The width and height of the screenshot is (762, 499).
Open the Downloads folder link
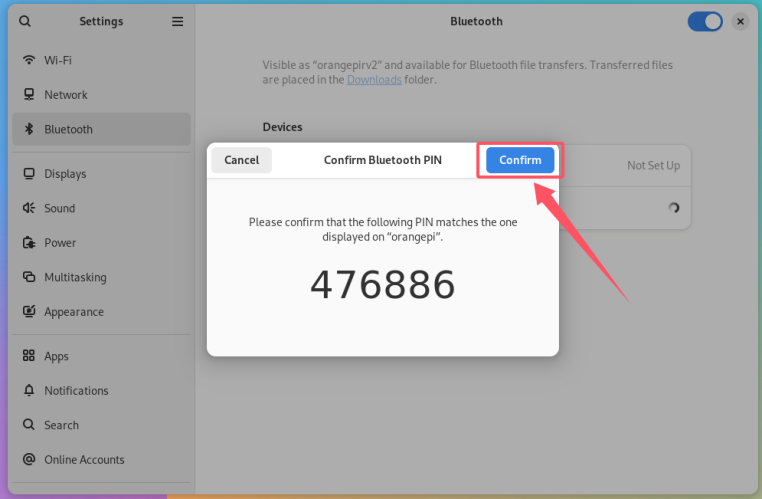click(374, 80)
